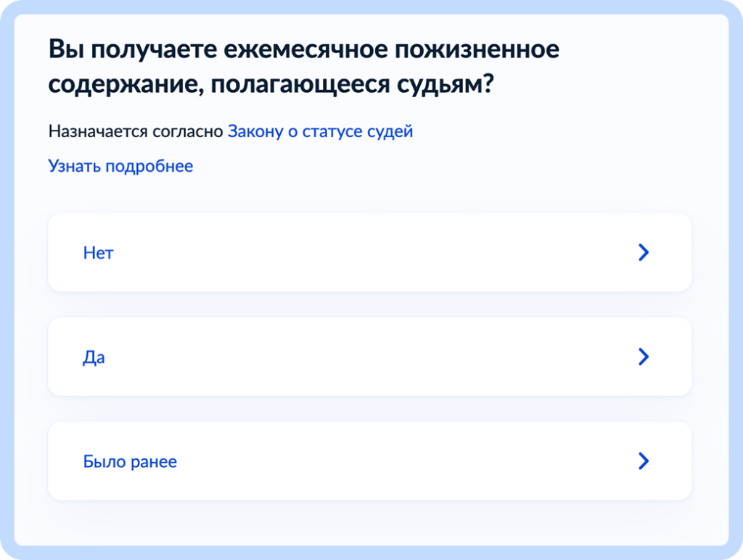Viewport: 743px width, 560px height.
Task: Open the Да option via its chevron
Action: point(642,356)
